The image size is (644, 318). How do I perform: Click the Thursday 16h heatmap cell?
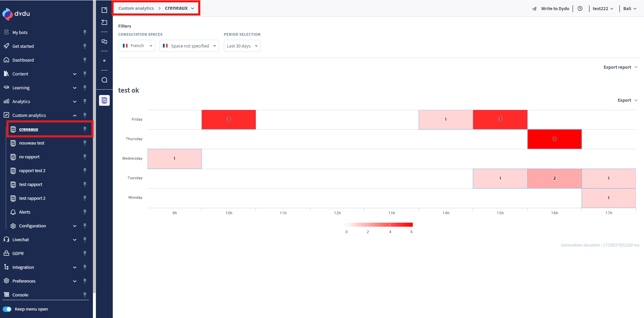point(554,139)
